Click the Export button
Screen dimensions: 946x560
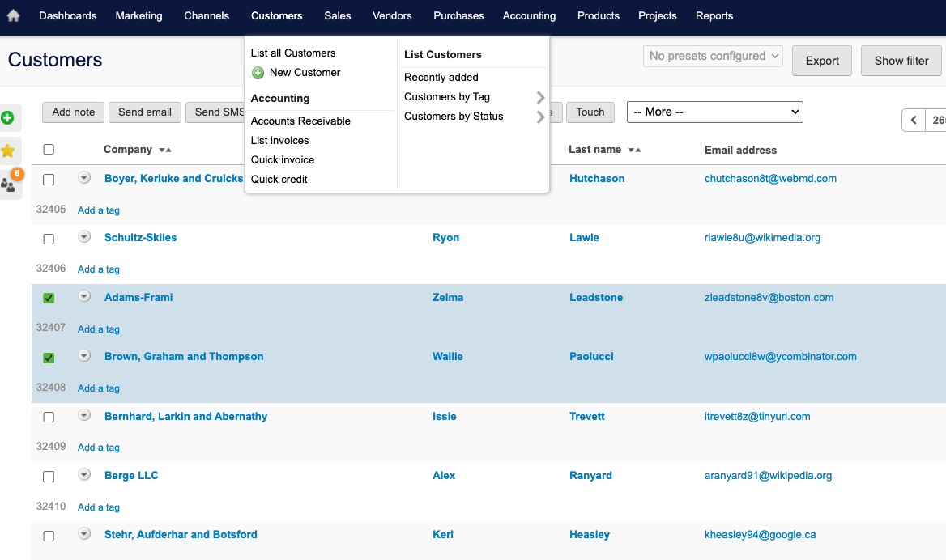point(821,60)
